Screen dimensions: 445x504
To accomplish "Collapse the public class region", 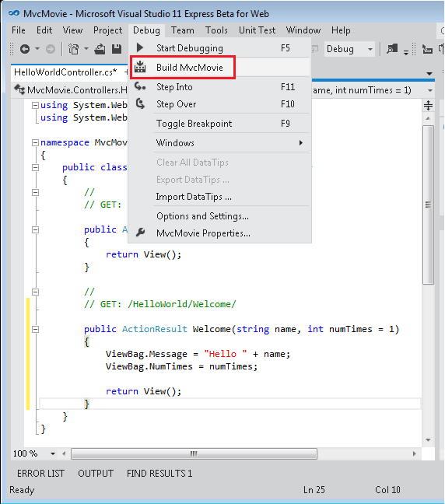I will pyautogui.click(x=35, y=167).
